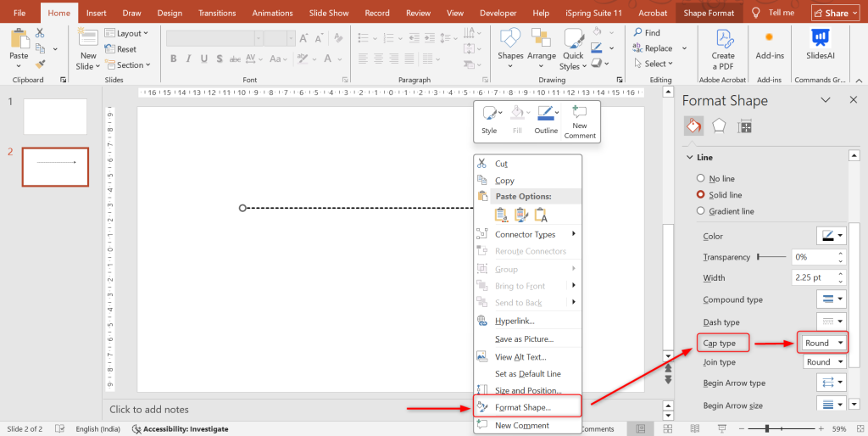Click the Cut scissors icon in ribbon

click(x=40, y=33)
